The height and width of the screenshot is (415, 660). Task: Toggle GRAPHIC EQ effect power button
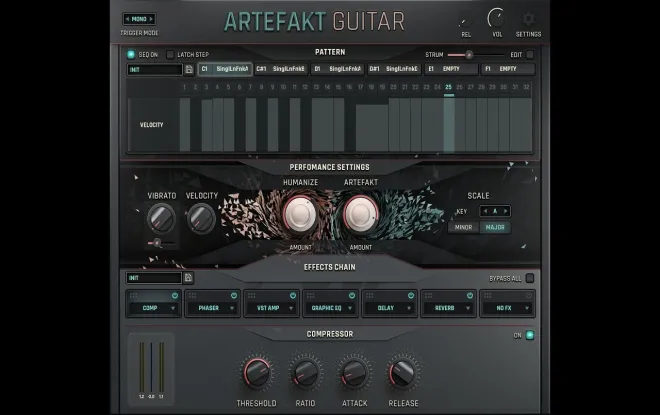pyautogui.click(x=352, y=296)
